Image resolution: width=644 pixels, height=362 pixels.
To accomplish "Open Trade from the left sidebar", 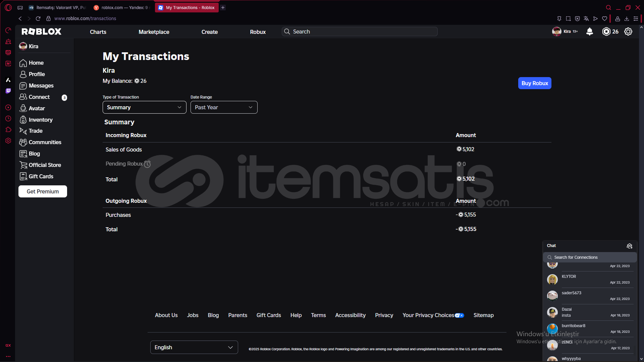I will click(x=35, y=131).
